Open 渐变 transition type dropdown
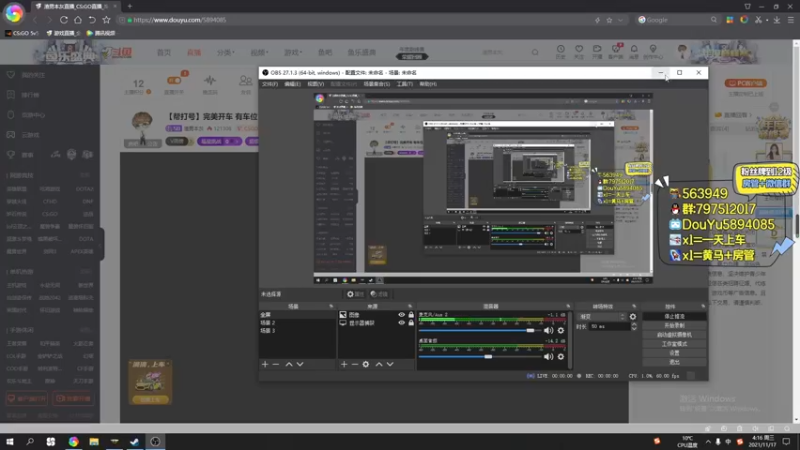The height and width of the screenshot is (450, 800). 602,317
